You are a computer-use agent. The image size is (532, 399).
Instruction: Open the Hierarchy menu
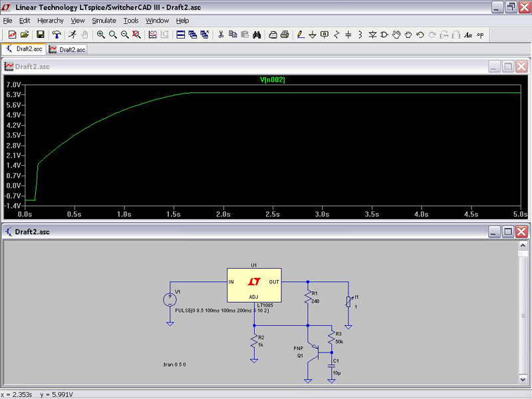[x=51, y=21]
